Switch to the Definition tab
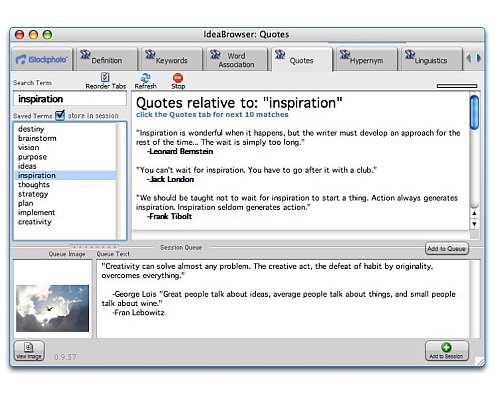 [x=107, y=60]
